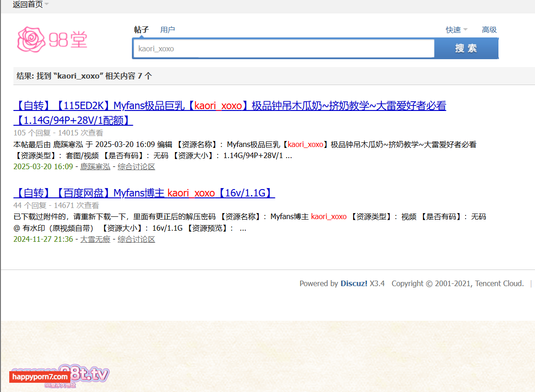Click the Discuz! footer link
The height and width of the screenshot is (392, 535).
coord(354,283)
